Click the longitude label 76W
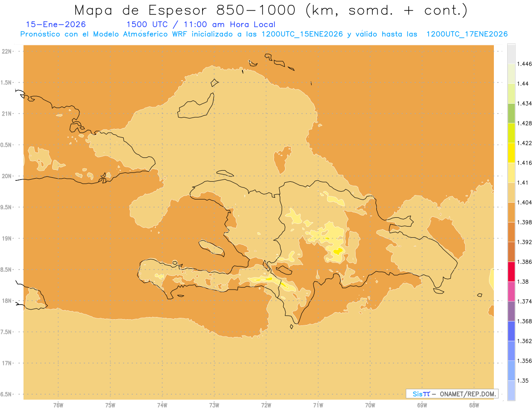This screenshot has height=411, width=532. [x=58, y=405]
